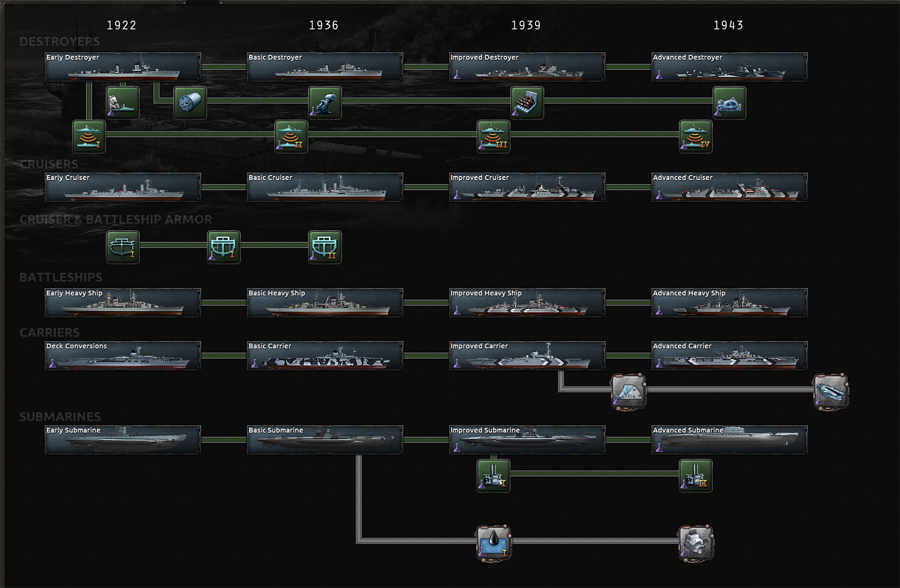Click the CARRIERS section label

(x=50, y=333)
